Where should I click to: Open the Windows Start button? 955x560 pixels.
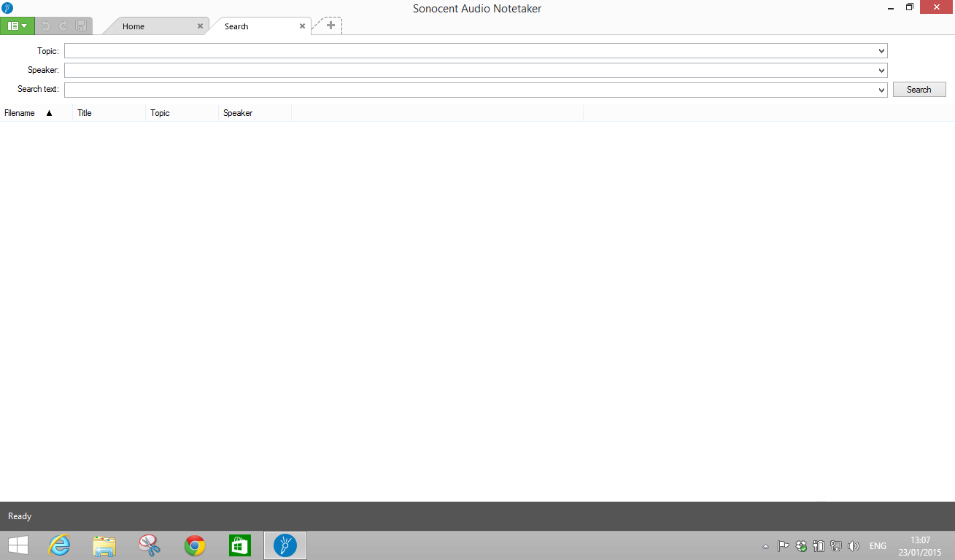18,545
